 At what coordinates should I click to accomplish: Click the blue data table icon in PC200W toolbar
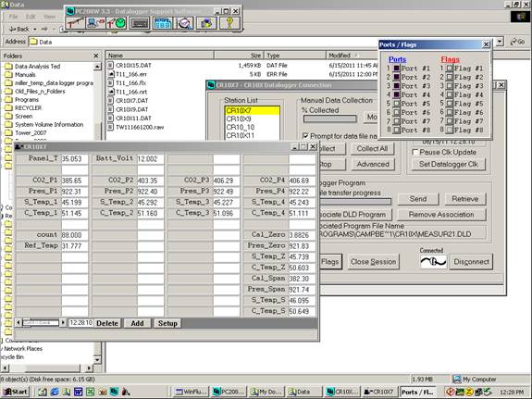tap(163, 23)
